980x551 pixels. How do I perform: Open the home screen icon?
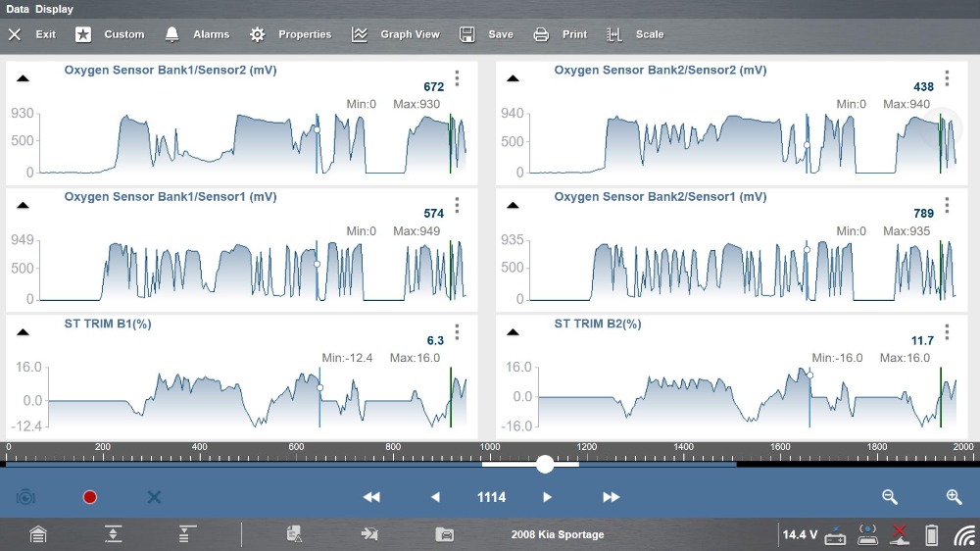[x=37, y=534]
